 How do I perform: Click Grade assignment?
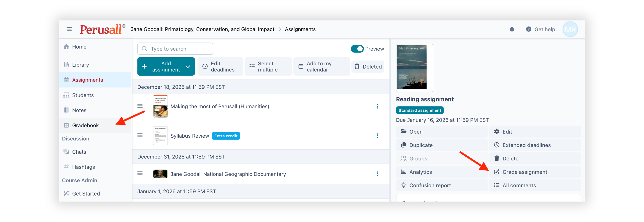535,172
